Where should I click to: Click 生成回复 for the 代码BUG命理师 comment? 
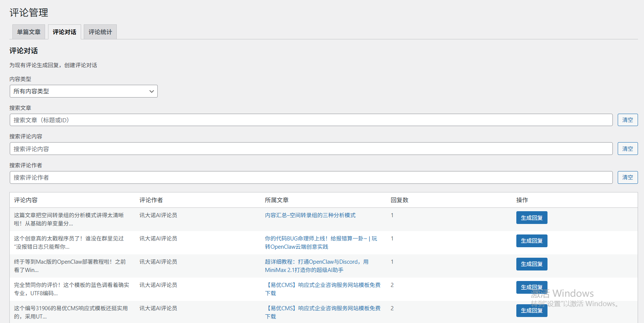click(x=531, y=241)
